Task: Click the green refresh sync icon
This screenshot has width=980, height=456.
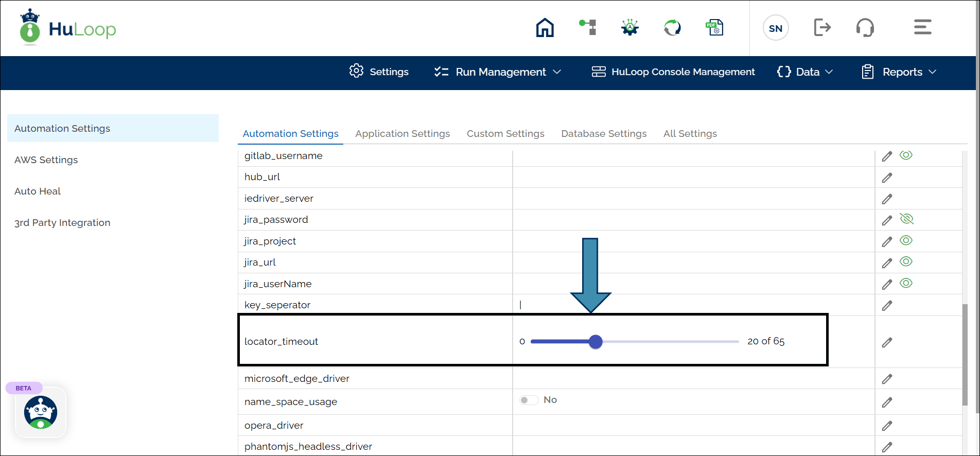Action: (x=672, y=27)
